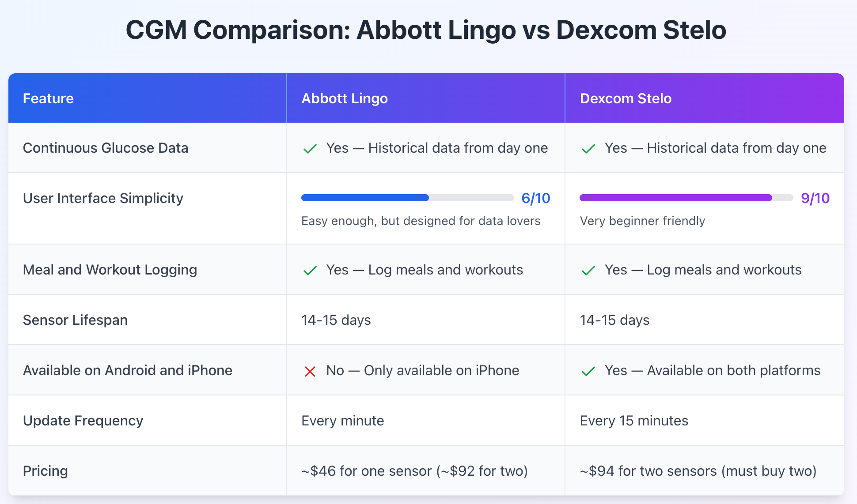This screenshot has width=857, height=504.
Task: Click the green checkmark for Dexcom Stelo glucose data
Action: [x=588, y=149]
